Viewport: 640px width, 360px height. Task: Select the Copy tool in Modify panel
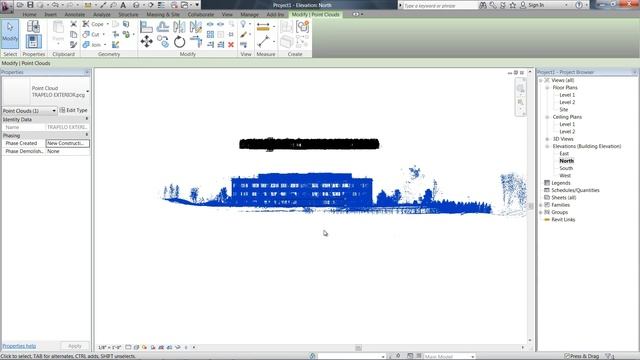pyautogui.click(x=163, y=42)
